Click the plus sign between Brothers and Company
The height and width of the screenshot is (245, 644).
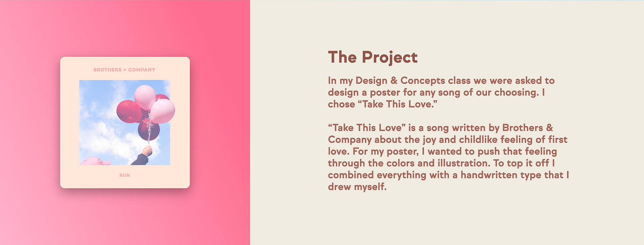(x=125, y=70)
